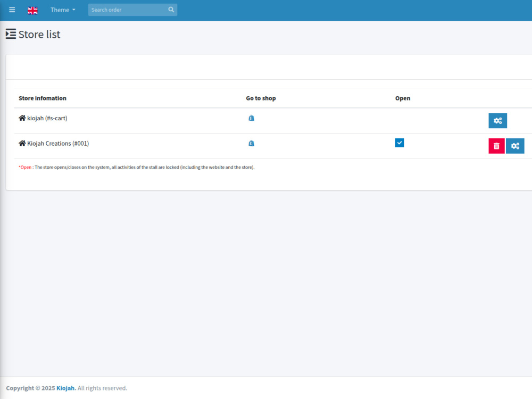Click the Copyright © 2025 footer text
This screenshot has height=399, width=532.
30,388
